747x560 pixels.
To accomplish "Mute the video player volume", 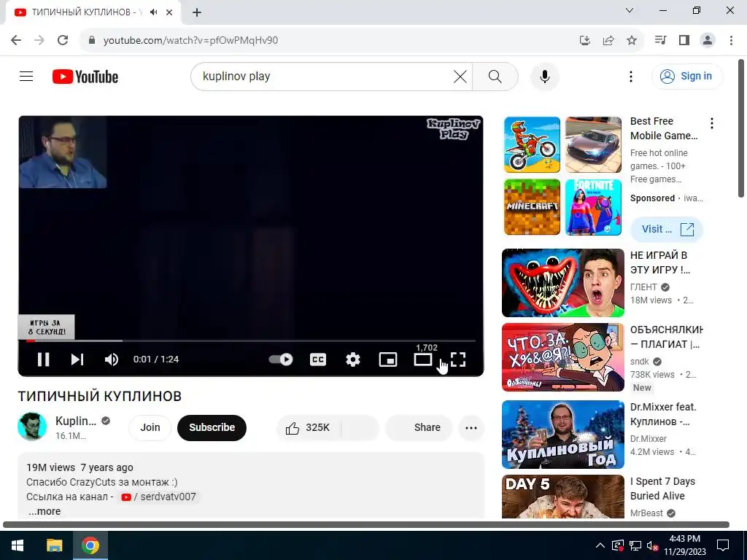I will point(112,359).
